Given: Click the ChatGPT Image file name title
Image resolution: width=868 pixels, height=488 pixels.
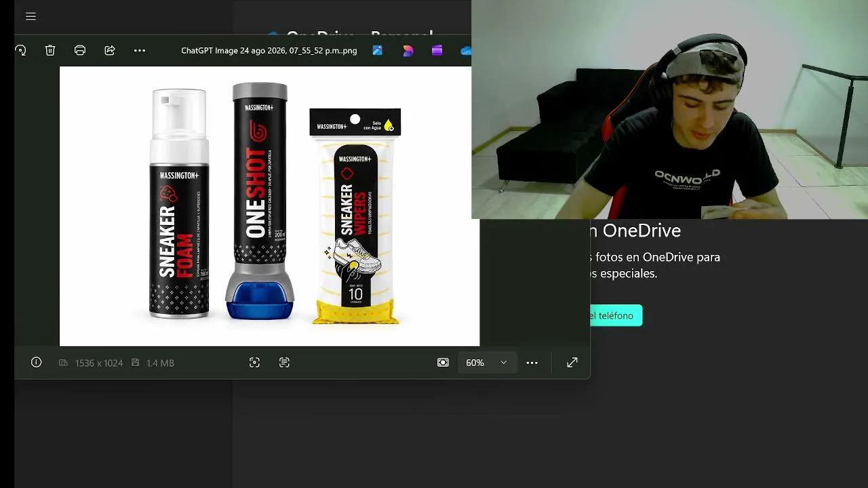Looking at the screenshot, I should point(269,51).
